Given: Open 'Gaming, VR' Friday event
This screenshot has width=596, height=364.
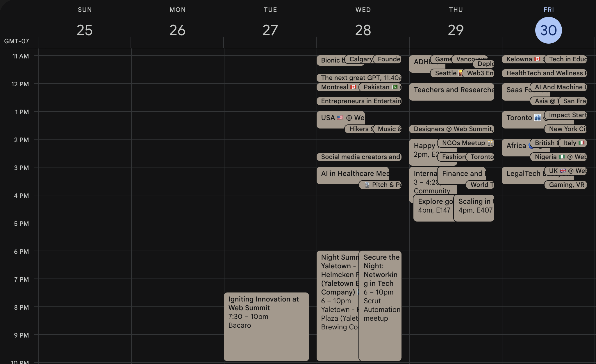Looking at the screenshot, I should 565,185.
